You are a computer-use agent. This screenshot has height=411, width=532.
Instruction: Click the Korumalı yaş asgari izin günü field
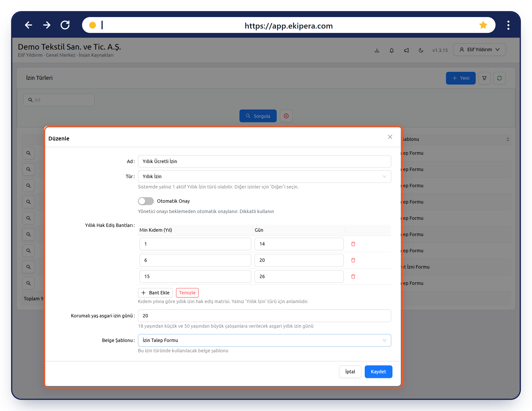[x=264, y=316]
